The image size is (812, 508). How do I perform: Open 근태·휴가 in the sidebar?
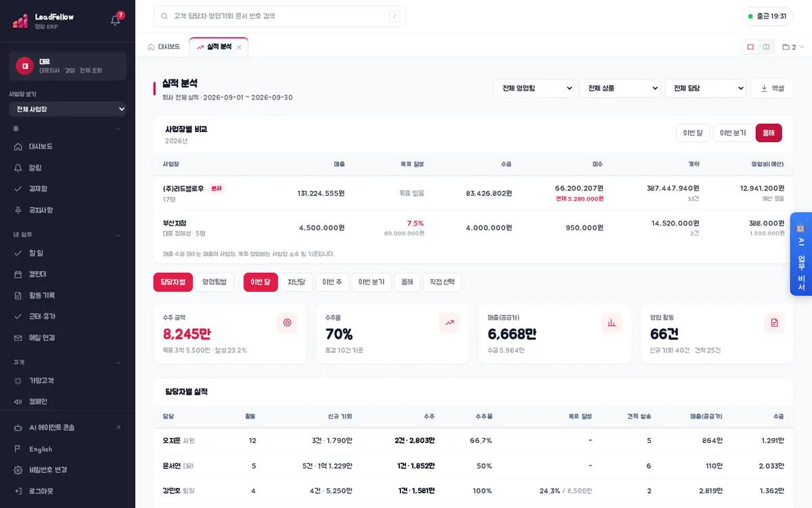coord(68,316)
